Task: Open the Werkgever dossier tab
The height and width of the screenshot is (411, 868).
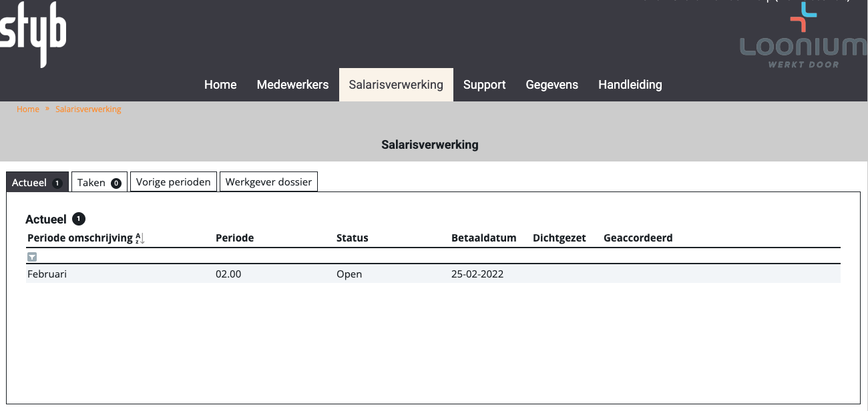Action: (268, 182)
